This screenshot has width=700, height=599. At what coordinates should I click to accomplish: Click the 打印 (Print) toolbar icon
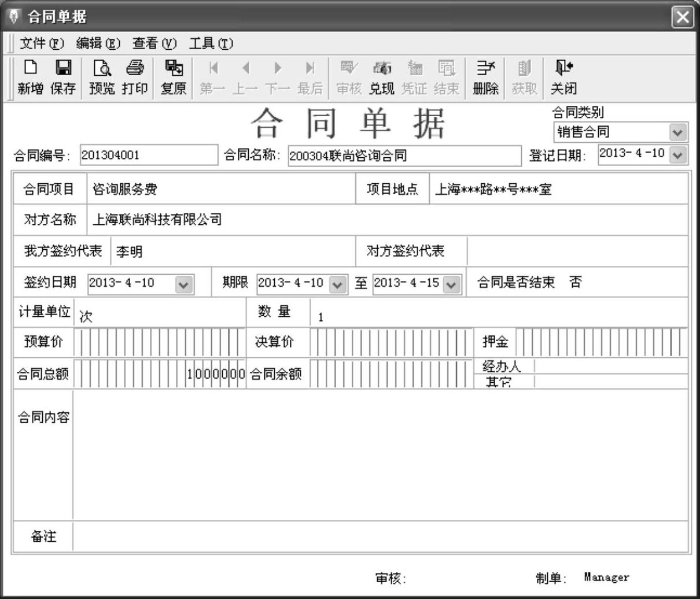click(134, 77)
